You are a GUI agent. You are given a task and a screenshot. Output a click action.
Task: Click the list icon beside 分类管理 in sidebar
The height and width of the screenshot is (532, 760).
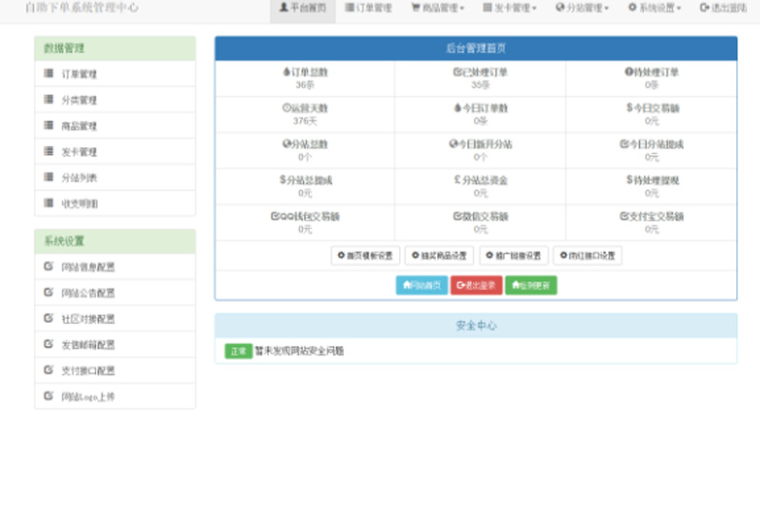click(x=48, y=100)
